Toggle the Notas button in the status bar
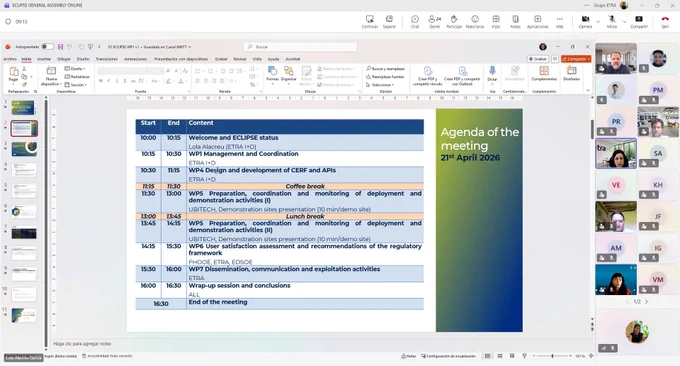680x366 pixels. (408, 356)
